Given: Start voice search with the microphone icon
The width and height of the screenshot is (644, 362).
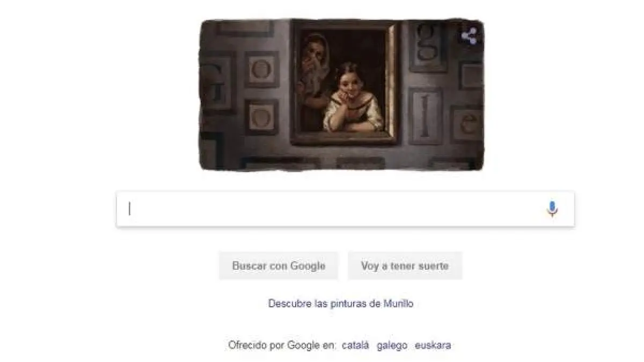Looking at the screenshot, I should click(x=552, y=209).
